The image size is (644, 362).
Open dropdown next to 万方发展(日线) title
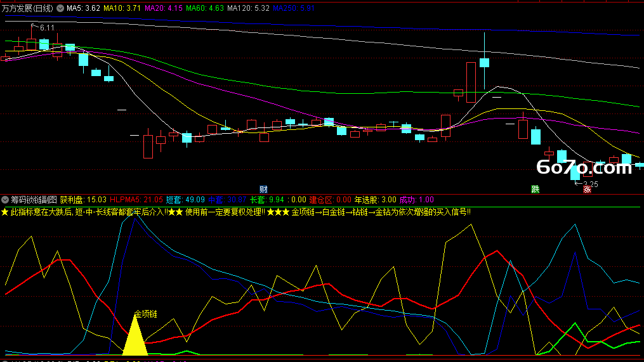[60, 8]
